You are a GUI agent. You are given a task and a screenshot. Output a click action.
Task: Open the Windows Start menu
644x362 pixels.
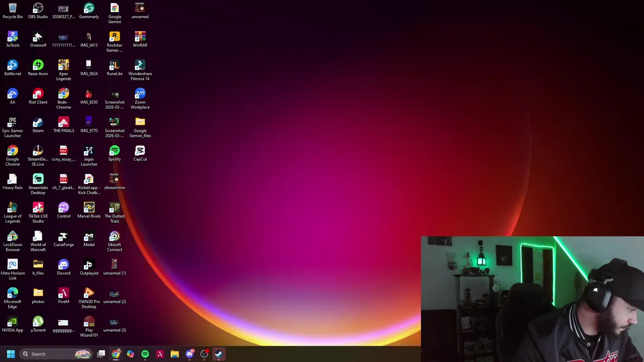pos(11,354)
